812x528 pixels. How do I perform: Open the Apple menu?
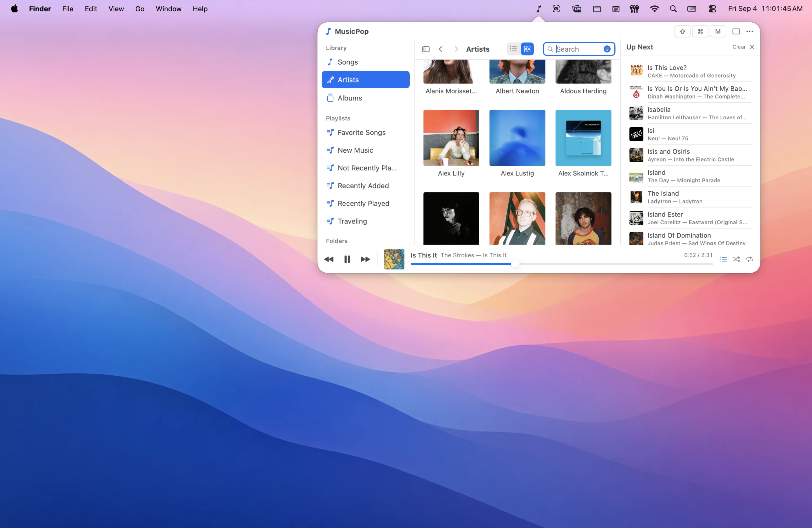(x=14, y=9)
